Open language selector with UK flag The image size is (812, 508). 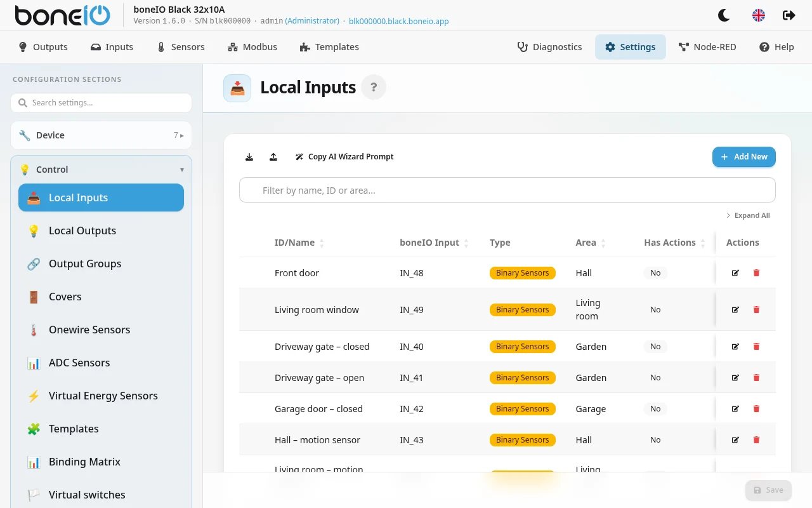point(758,15)
